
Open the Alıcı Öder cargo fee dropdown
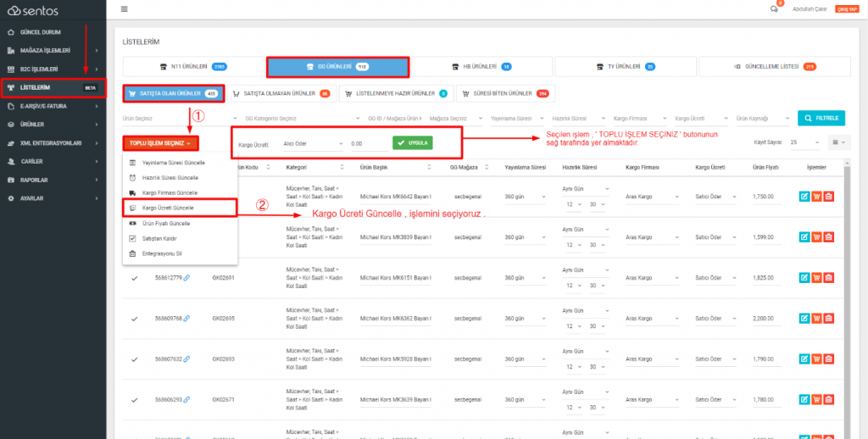click(x=314, y=144)
